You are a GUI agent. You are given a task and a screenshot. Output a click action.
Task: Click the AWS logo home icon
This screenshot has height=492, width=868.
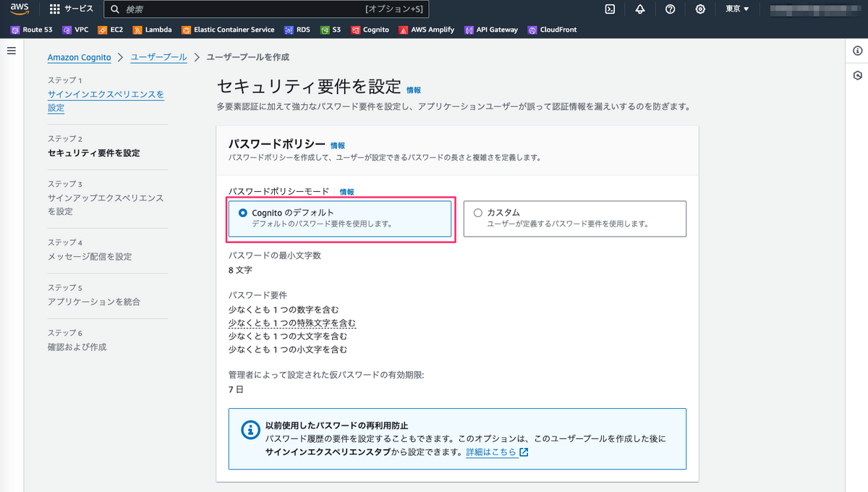coord(19,9)
